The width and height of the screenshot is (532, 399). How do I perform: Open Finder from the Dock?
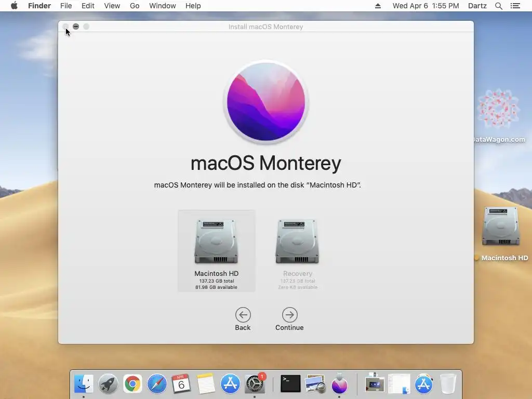[84, 384]
